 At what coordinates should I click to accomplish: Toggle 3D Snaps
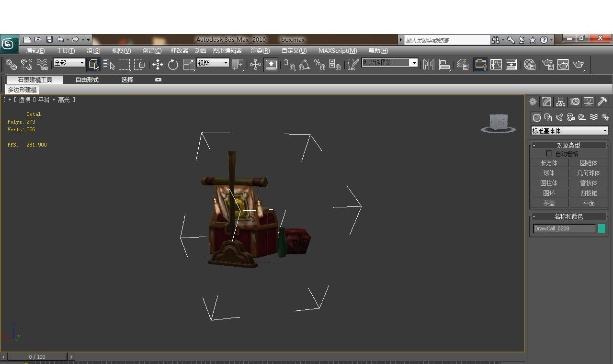(289, 64)
